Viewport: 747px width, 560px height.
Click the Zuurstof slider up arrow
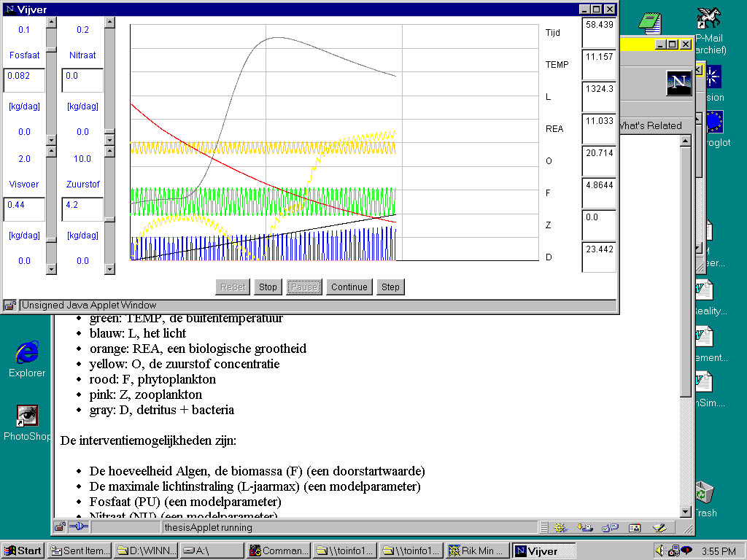tap(109, 152)
